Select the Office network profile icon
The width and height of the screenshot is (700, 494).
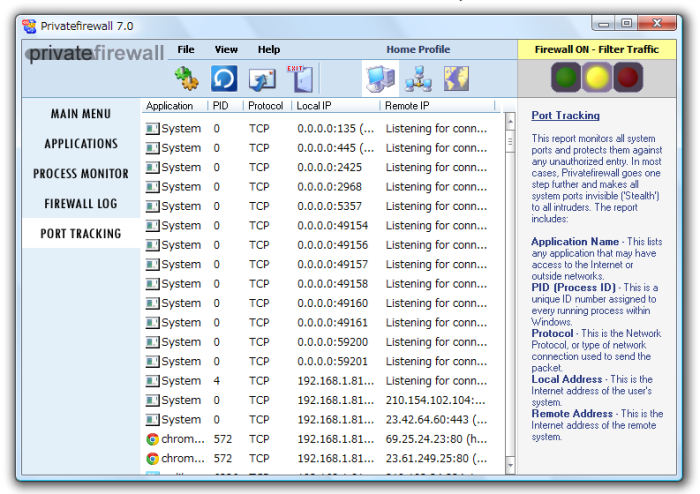point(418,79)
